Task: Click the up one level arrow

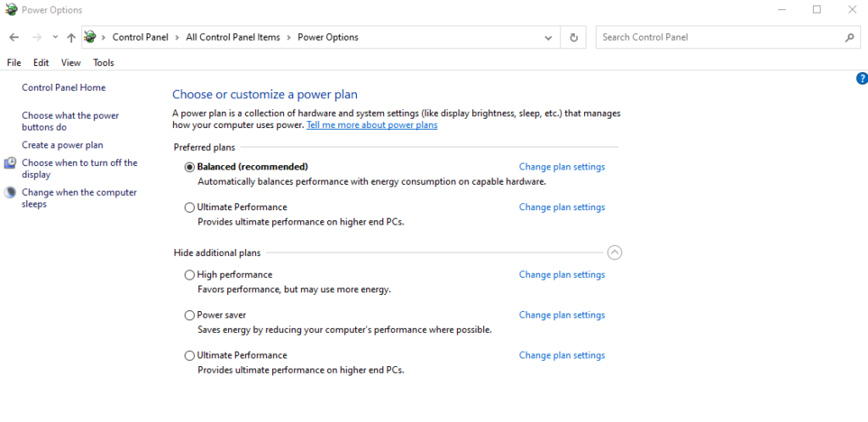Action: [x=71, y=37]
